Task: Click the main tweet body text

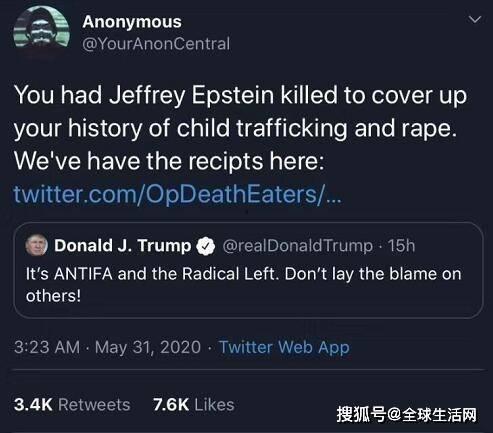Action: (240, 128)
